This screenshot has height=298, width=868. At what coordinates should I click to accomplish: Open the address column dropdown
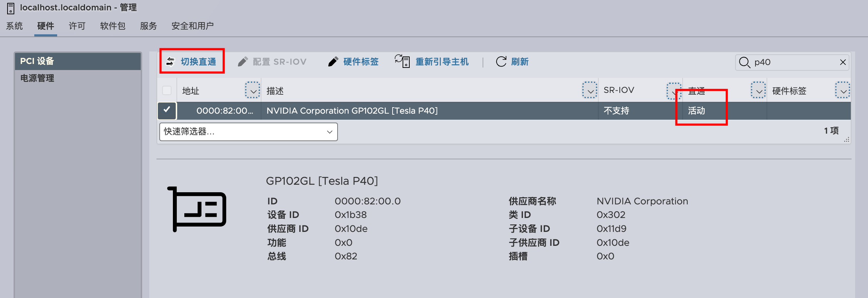pos(253,90)
